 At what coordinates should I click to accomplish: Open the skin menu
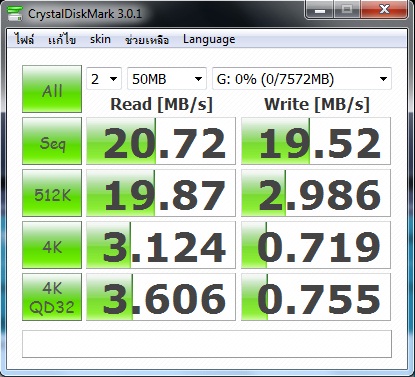tap(100, 39)
